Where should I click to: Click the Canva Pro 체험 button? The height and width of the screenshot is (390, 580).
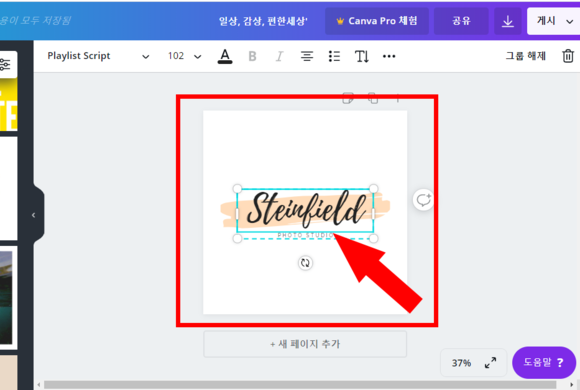tap(377, 21)
